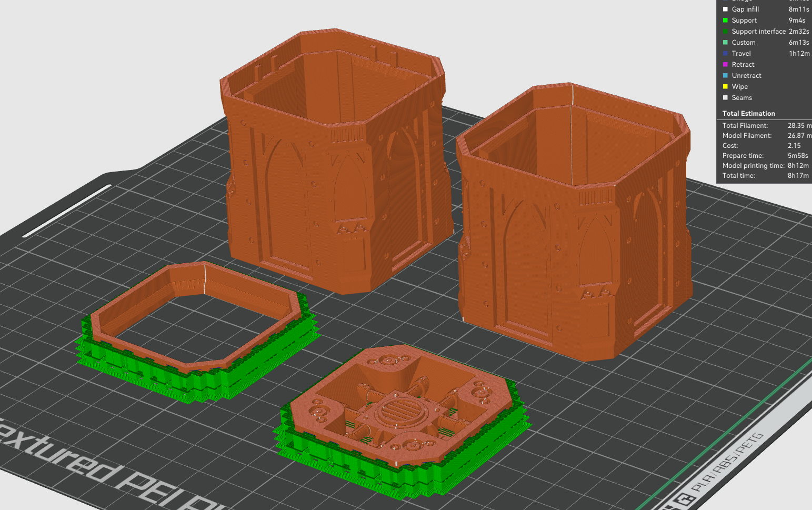Screen dimensions: 812x510
Task: Toggle Seams visibility in the legend
Action: coord(741,98)
